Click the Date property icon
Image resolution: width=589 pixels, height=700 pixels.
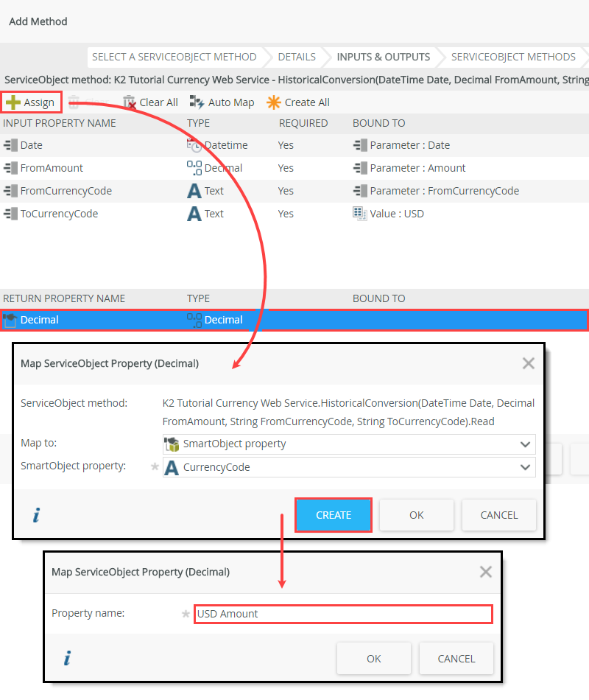11,145
